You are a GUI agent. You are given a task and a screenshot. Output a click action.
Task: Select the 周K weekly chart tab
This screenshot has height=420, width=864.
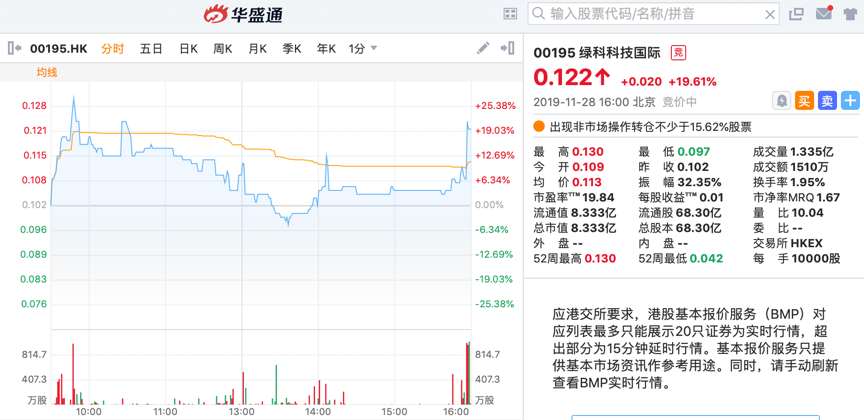click(x=222, y=48)
